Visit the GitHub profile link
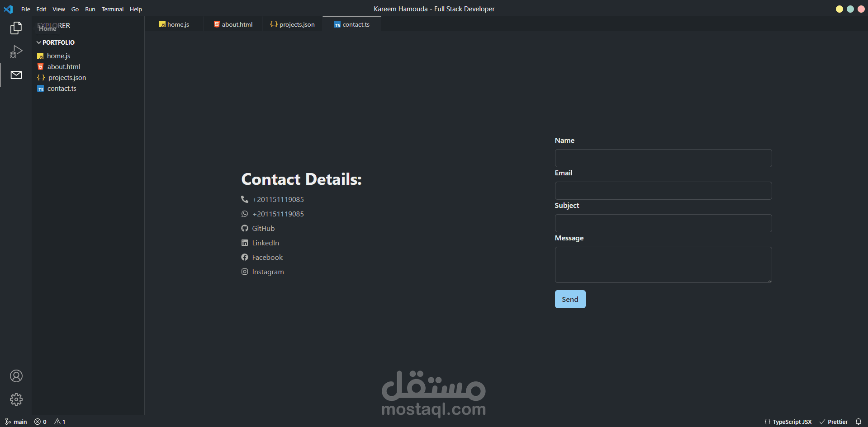Viewport: 868px width, 427px height. pyautogui.click(x=263, y=228)
